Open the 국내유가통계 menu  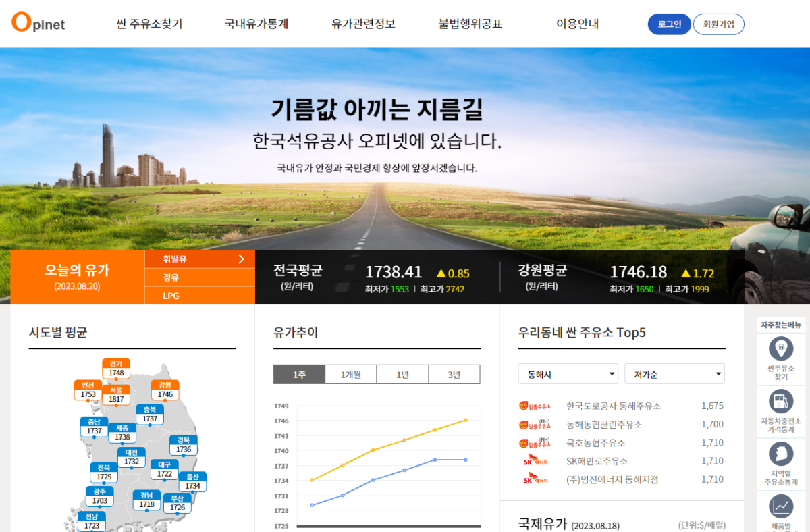[256, 23]
